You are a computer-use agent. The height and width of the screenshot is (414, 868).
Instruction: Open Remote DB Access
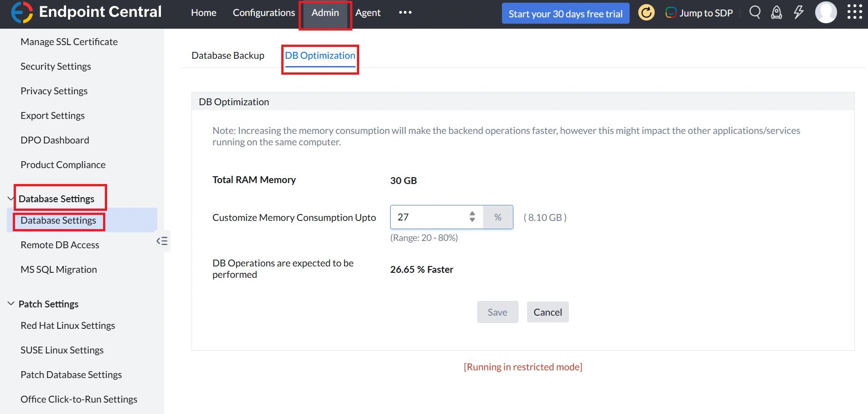[x=60, y=245]
